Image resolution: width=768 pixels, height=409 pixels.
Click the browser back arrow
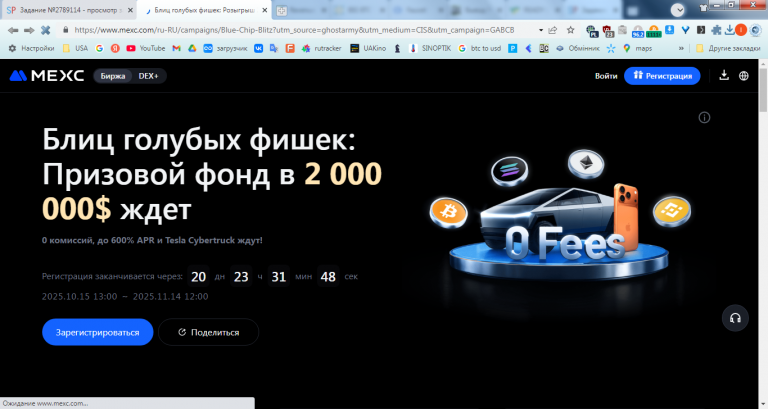[x=13, y=30]
